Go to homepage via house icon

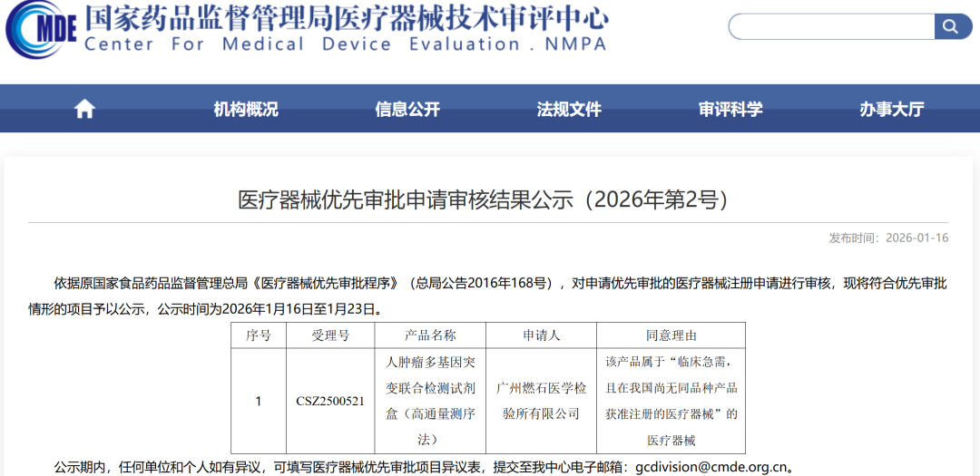84,110
